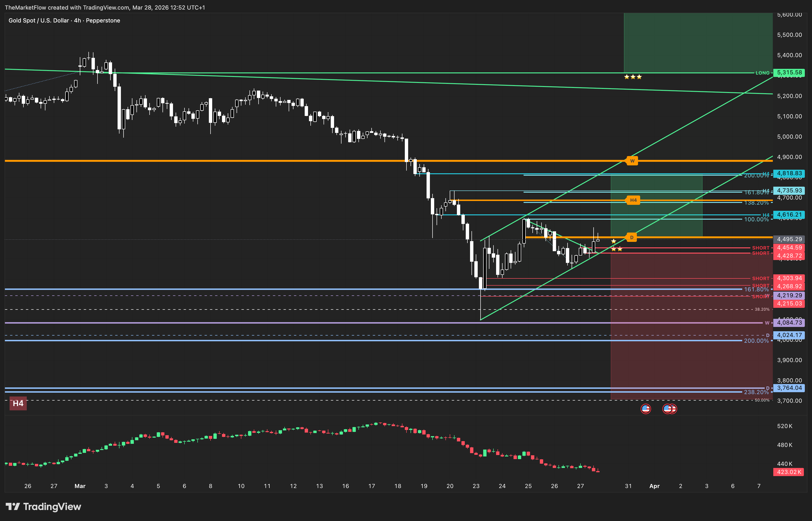Select the 4,818.83 H4 price tag

click(789, 173)
